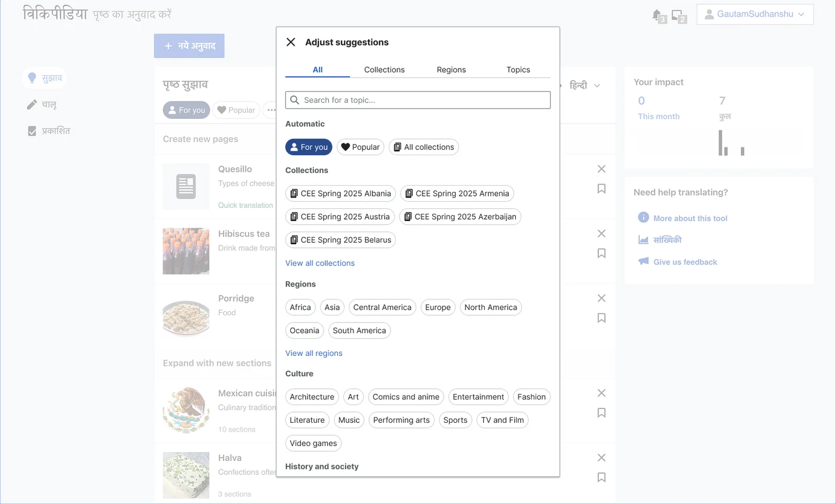The width and height of the screenshot is (836, 504).
Task: Open the हिन्दी target language dropdown
Action: (585, 85)
